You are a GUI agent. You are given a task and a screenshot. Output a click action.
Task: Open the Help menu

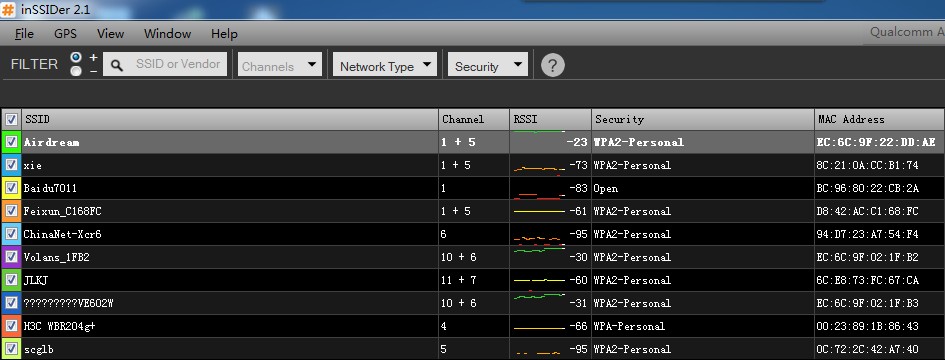[x=224, y=34]
